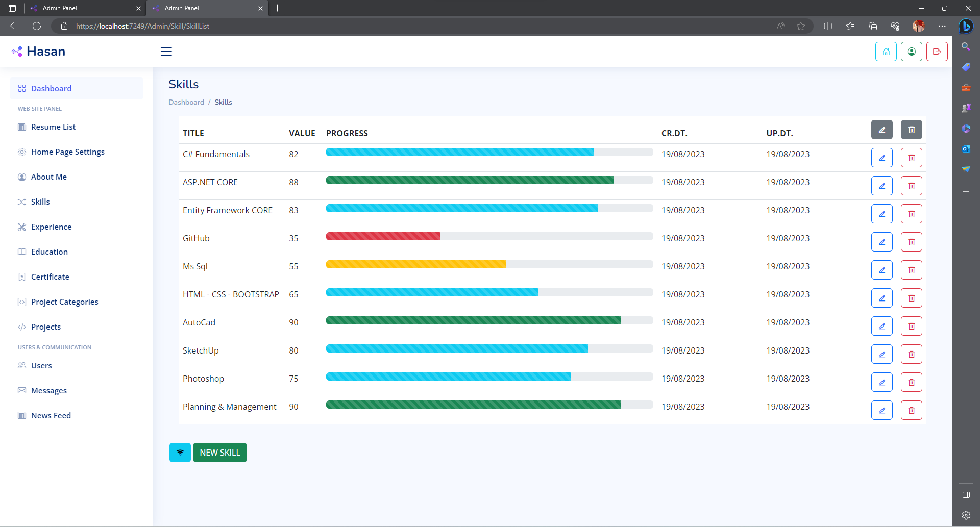Screen dimensions: 980x527
Task: Edit the Entity Framework CORE skill
Action: (882, 214)
